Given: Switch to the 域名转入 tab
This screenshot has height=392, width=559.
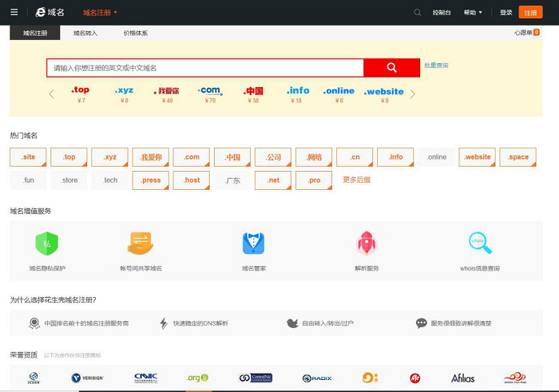Looking at the screenshot, I should coord(85,33).
